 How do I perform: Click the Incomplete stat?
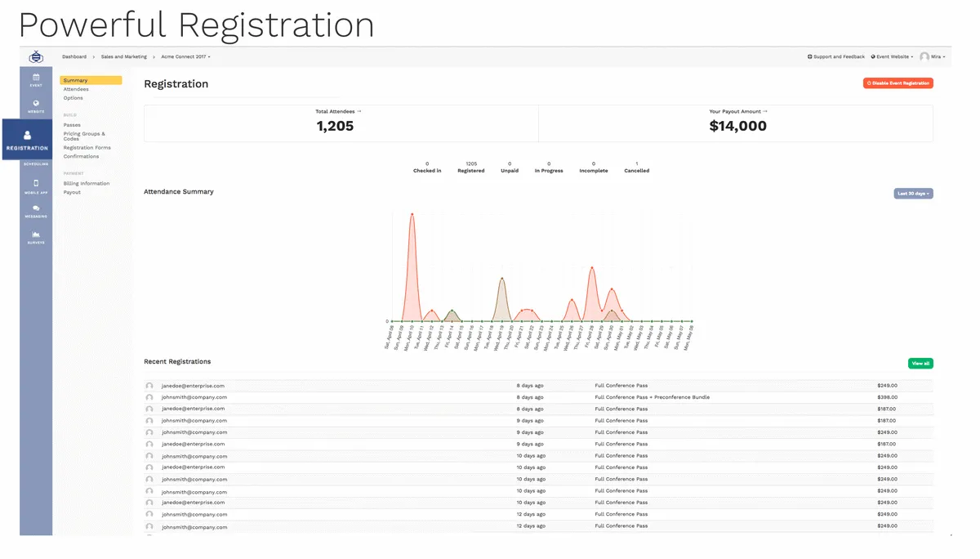(x=594, y=168)
